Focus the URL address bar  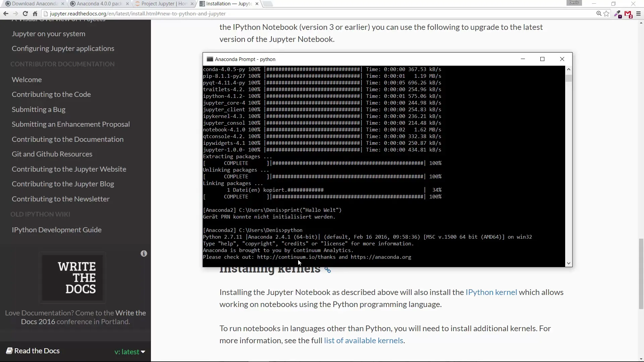click(x=319, y=14)
